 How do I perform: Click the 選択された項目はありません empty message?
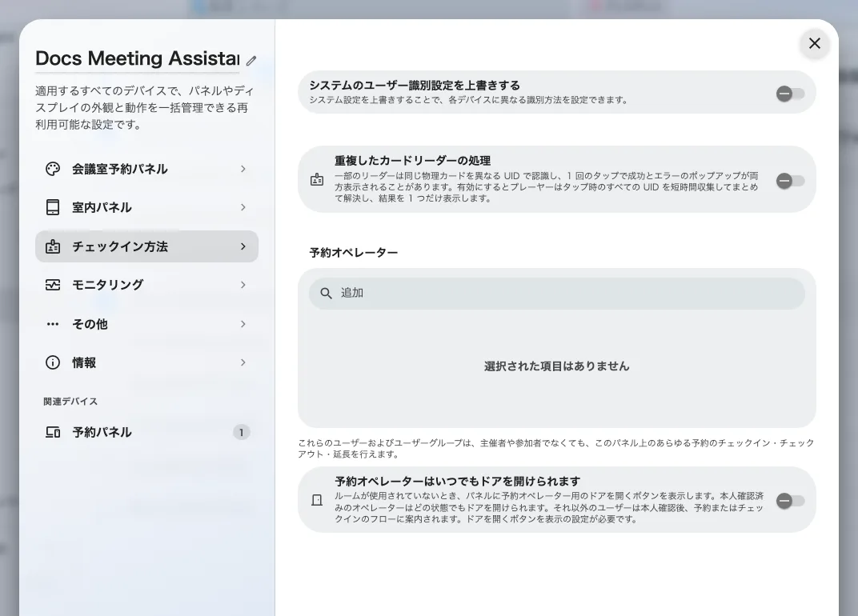[x=556, y=366]
